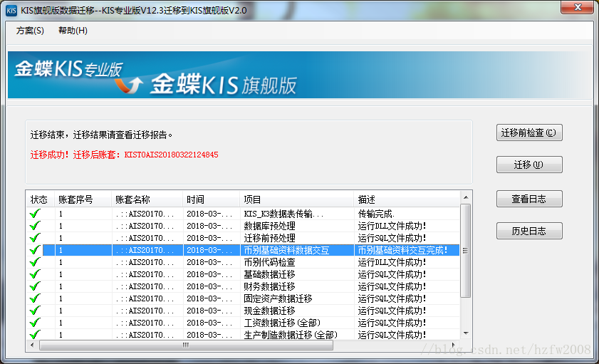Screen dimensions: 599x364
Task: Click the KIS app icon in title bar
Action: (11, 11)
